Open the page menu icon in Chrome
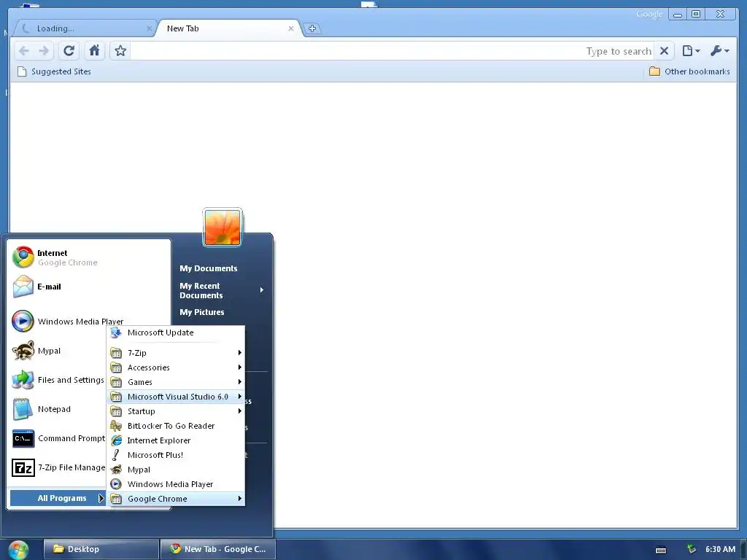Viewport: 747px width, 560px height. pyautogui.click(x=691, y=50)
